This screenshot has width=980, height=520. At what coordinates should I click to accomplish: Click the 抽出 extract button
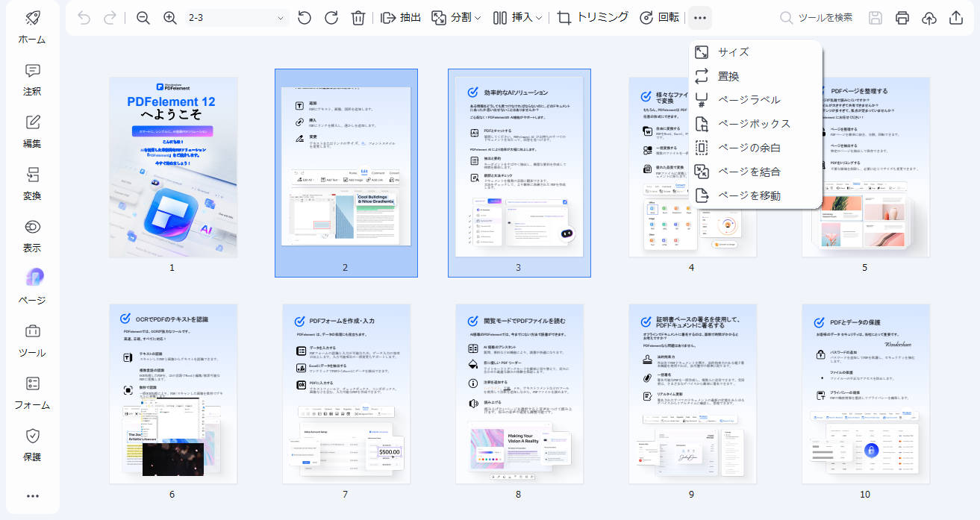click(x=401, y=16)
